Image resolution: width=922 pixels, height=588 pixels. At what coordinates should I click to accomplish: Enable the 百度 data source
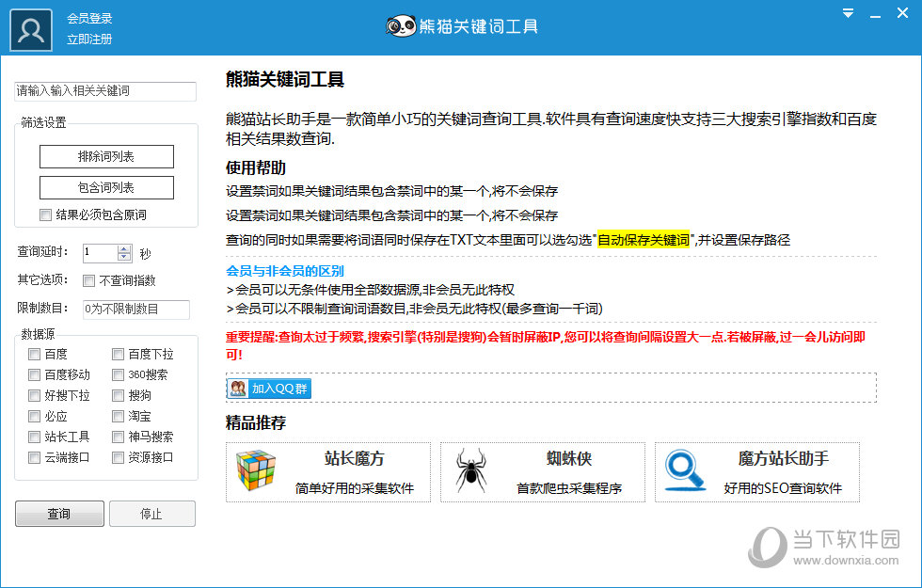point(34,354)
